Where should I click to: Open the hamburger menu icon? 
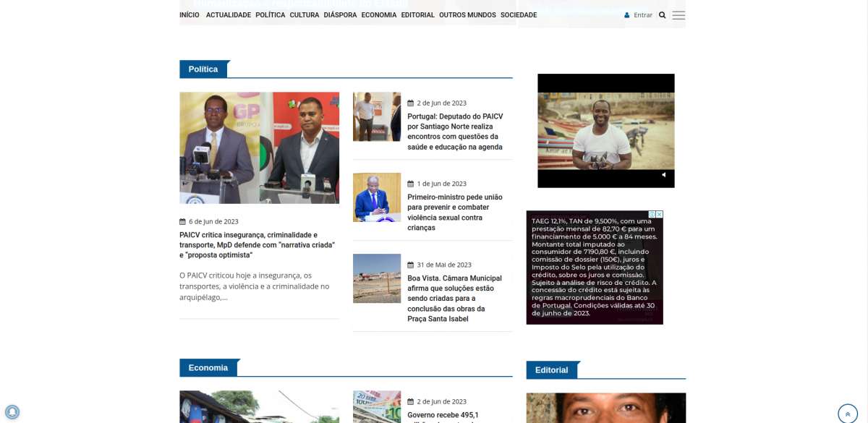tap(678, 15)
